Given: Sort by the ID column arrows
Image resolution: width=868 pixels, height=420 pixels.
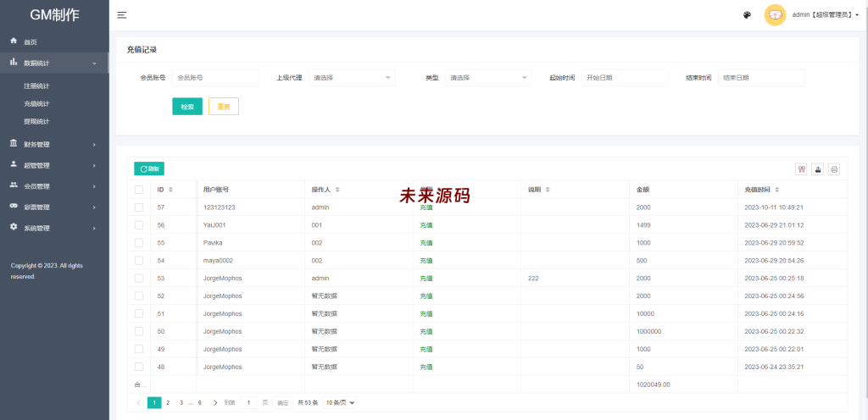Looking at the screenshot, I should click(170, 190).
